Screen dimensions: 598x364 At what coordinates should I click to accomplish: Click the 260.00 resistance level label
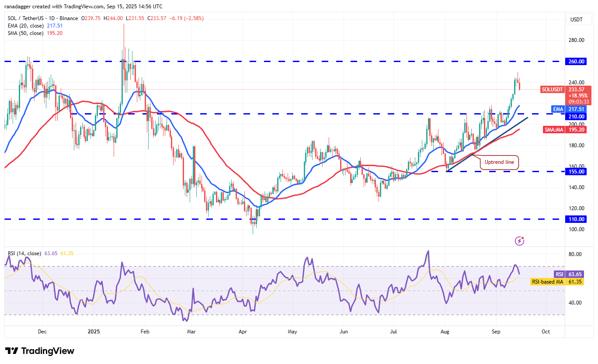[575, 62]
